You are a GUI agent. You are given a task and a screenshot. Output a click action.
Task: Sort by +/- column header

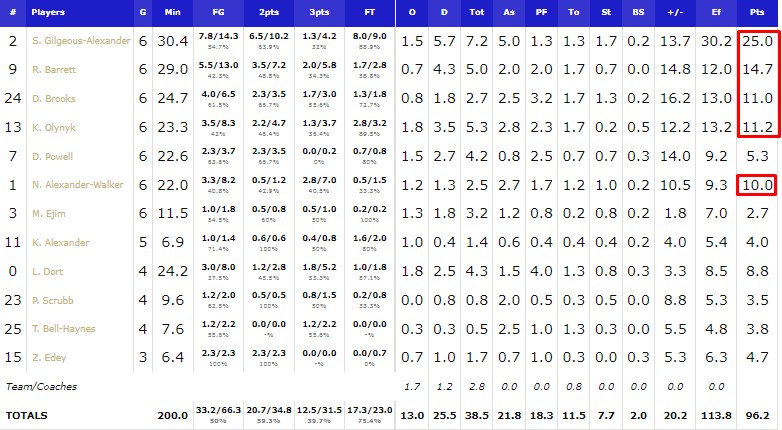click(675, 12)
